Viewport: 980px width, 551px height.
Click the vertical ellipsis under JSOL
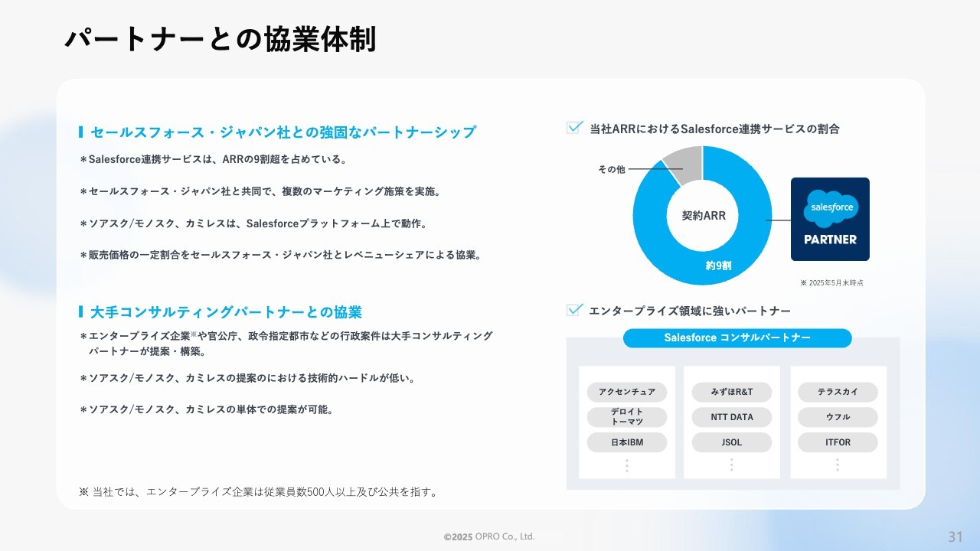pos(732,465)
